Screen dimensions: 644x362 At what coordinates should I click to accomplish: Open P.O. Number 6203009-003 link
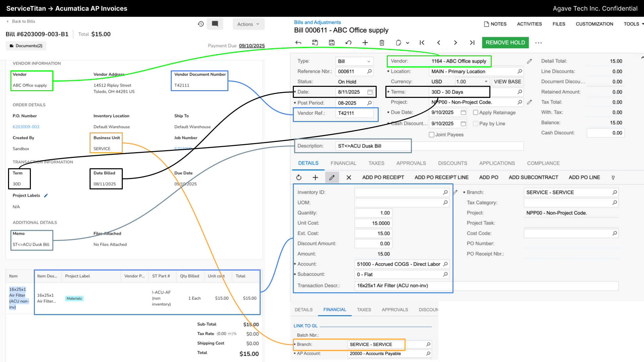[x=26, y=127]
